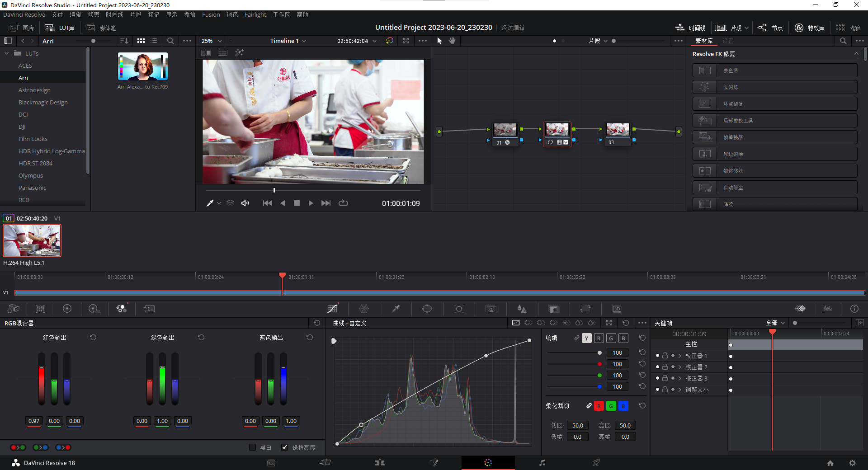Open the Curves palette icon

coord(332,309)
